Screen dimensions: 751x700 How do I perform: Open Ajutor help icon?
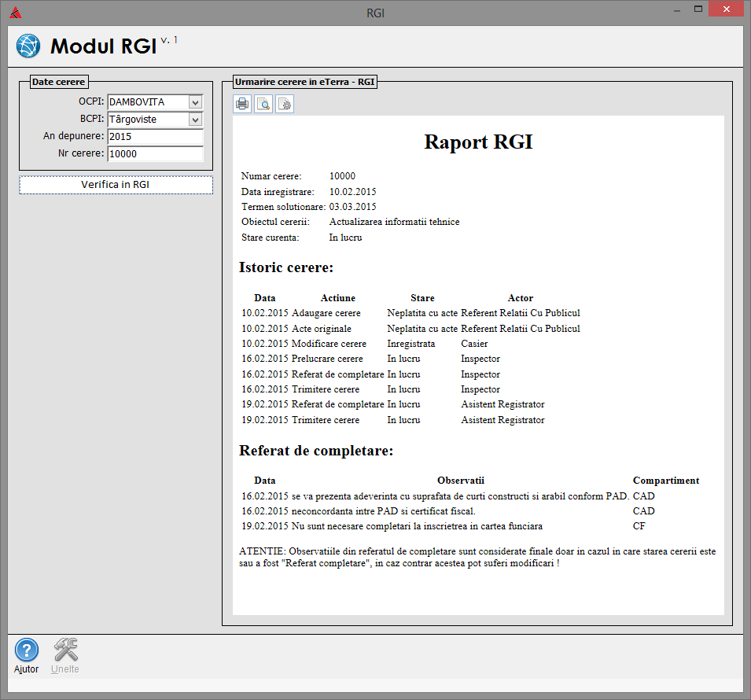(x=27, y=651)
